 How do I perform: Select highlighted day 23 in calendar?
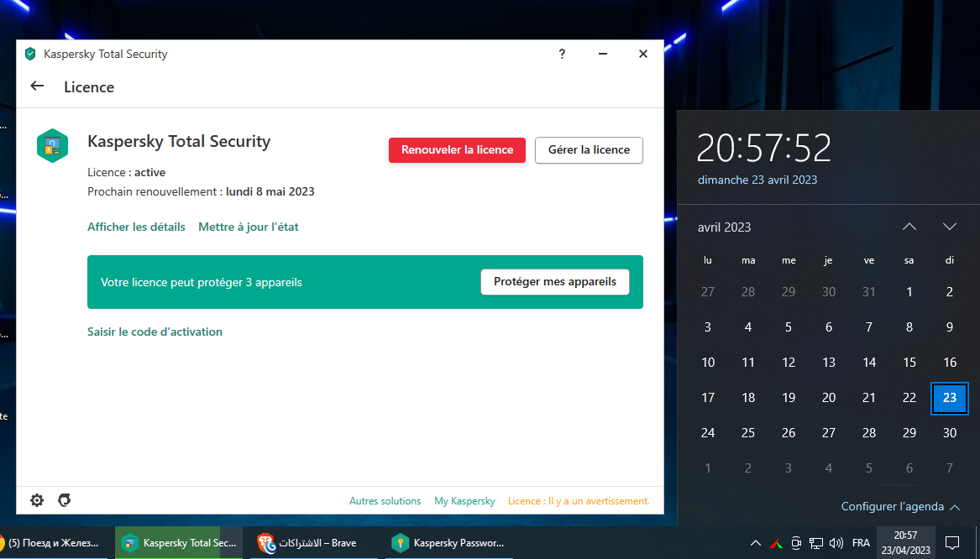[950, 398]
